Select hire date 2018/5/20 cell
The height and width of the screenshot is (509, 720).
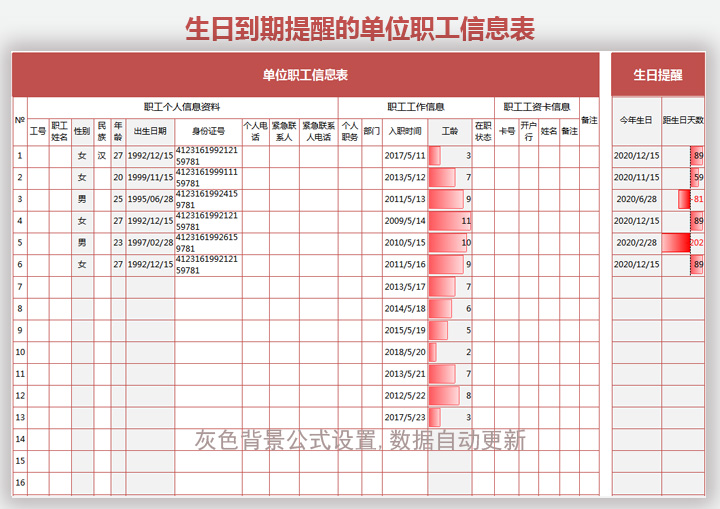coord(405,352)
